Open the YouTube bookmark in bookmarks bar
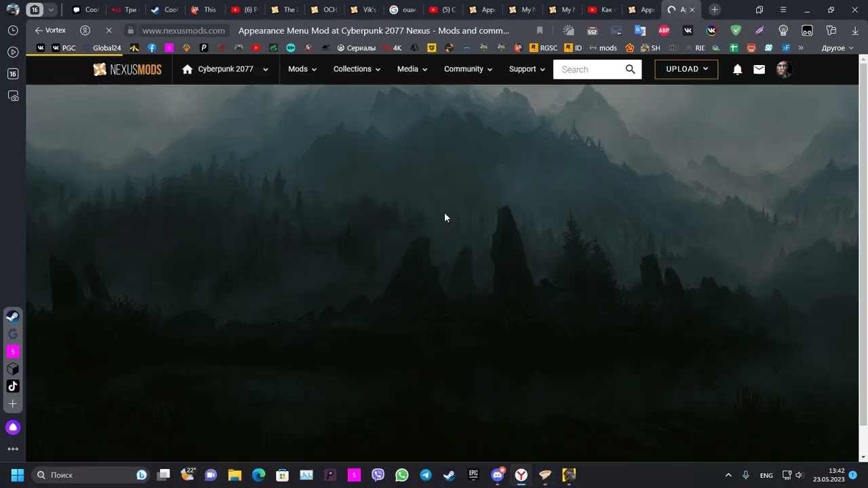This screenshot has height=488, width=868. coord(256,48)
